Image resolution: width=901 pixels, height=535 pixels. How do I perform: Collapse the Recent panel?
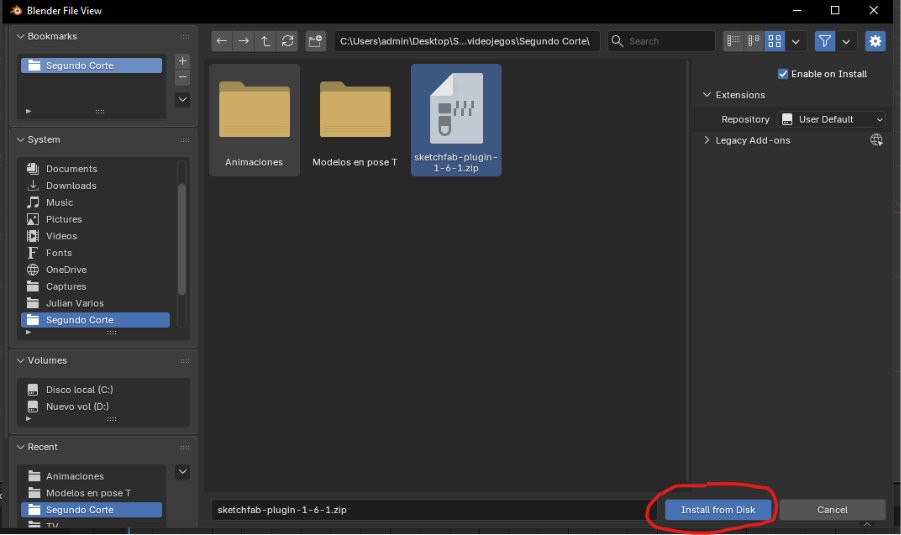click(21, 447)
